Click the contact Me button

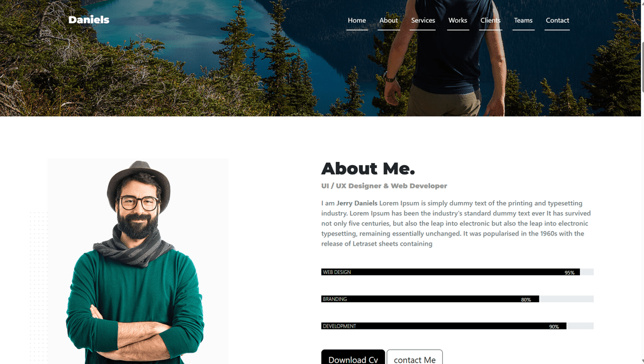tap(414, 358)
